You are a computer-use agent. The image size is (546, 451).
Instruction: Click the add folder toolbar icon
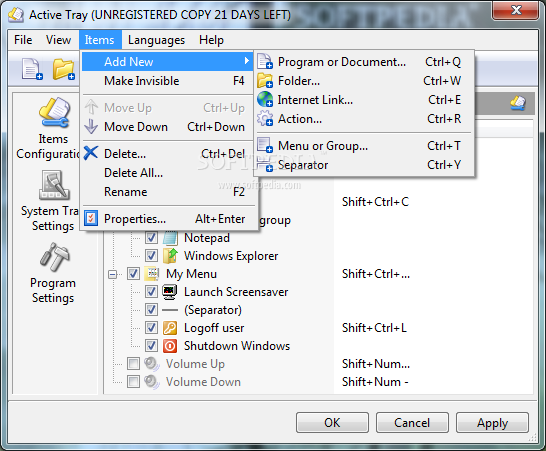click(64, 69)
